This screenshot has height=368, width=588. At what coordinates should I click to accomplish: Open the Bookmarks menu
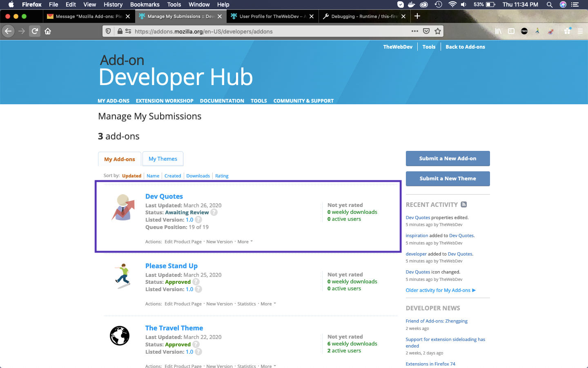pyautogui.click(x=145, y=4)
